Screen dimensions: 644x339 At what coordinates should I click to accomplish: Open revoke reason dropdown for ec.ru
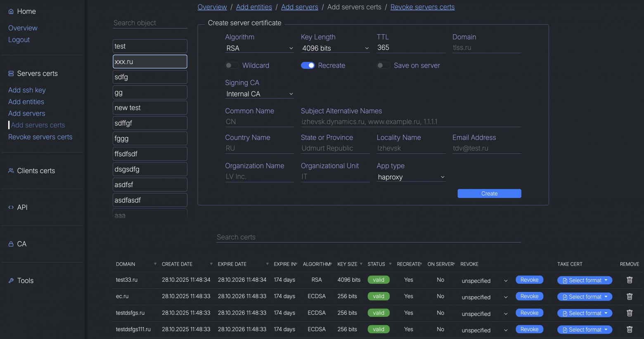coord(485,297)
